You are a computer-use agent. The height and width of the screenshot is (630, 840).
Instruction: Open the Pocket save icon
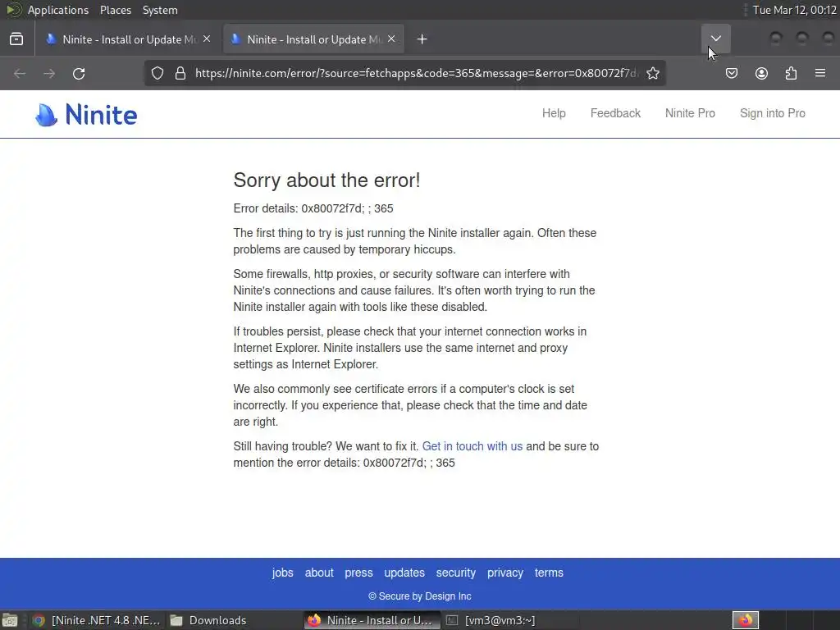point(731,73)
